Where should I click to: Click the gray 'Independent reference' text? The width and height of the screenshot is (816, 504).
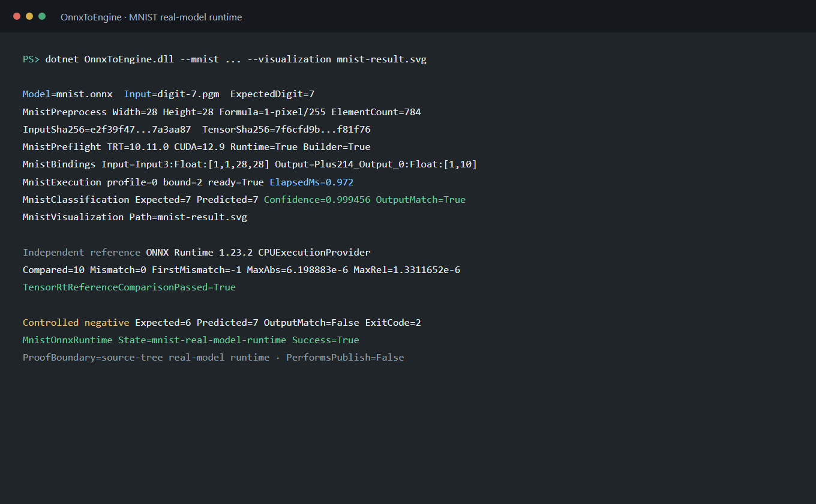(82, 253)
